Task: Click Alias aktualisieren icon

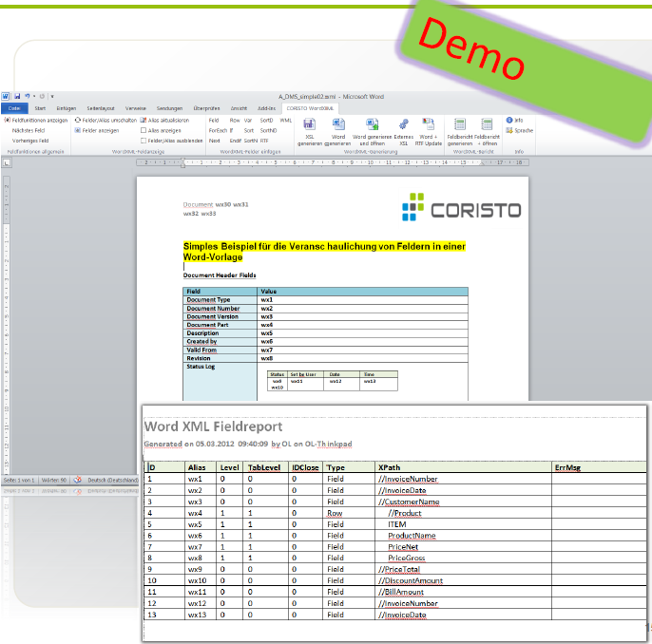Action: [x=143, y=120]
